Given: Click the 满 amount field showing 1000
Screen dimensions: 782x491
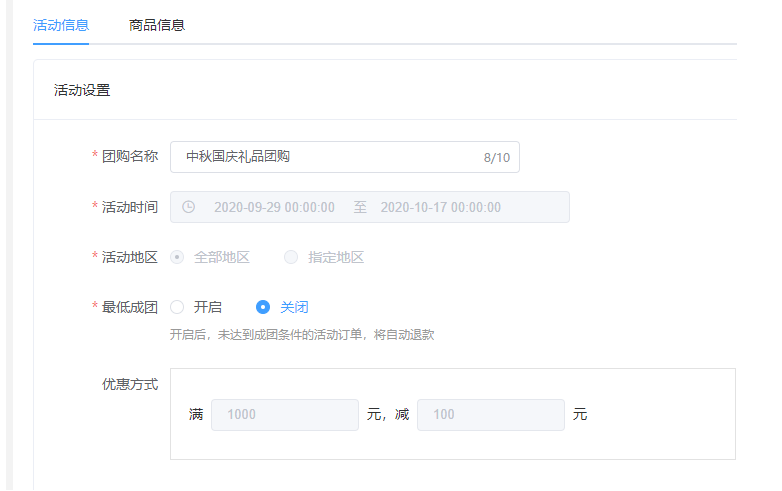Looking at the screenshot, I should pyautogui.click(x=284, y=415).
